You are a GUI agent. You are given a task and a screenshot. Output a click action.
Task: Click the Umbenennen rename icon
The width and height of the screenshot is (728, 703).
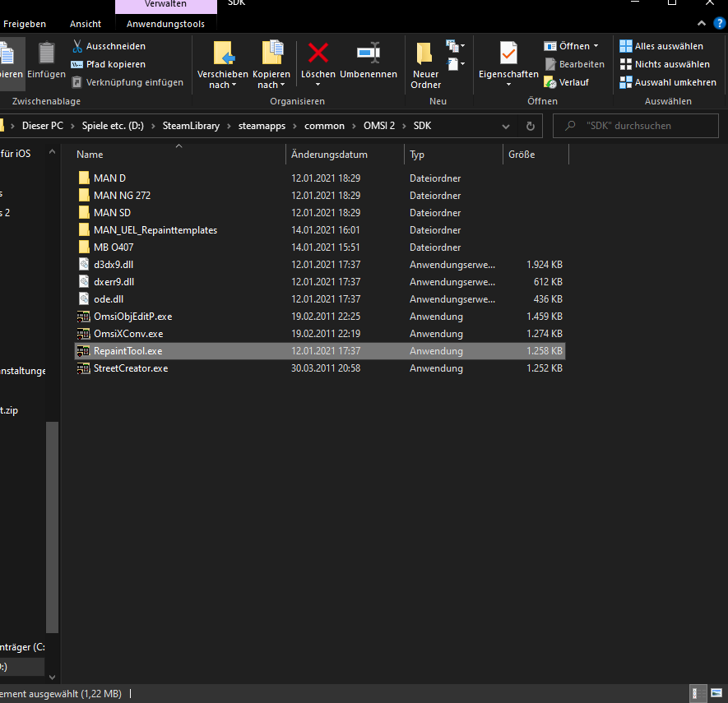[x=368, y=53]
